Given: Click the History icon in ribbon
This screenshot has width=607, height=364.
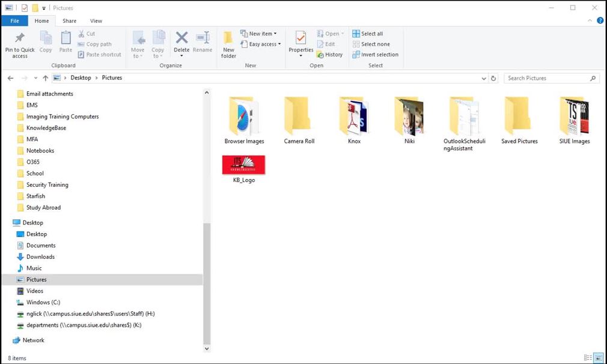Looking at the screenshot, I should tap(329, 55).
